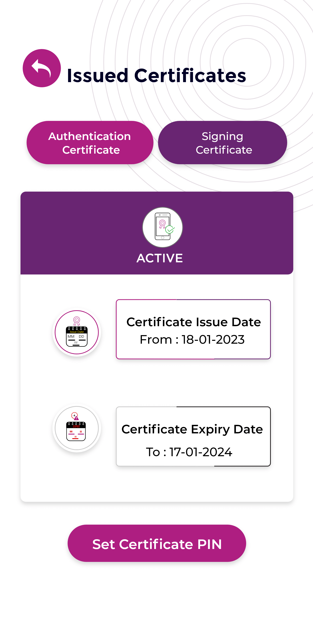This screenshot has height=644, width=313.
Task: Switch to the Authentication Certificate tab
Action: [x=90, y=143]
